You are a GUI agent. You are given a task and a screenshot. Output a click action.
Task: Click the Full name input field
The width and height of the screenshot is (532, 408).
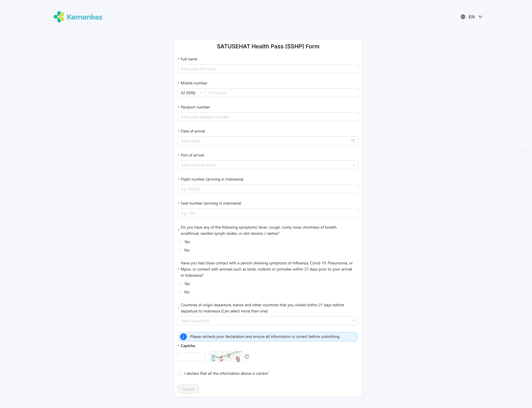[x=268, y=69]
